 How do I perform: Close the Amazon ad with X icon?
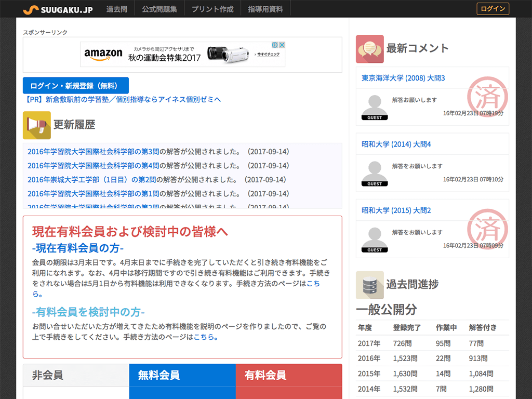(282, 45)
